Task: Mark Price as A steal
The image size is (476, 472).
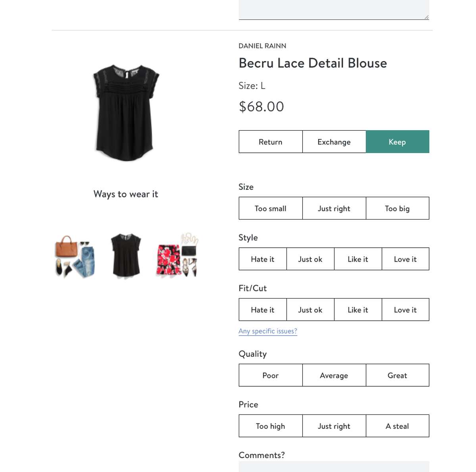Action: pyautogui.click(x=397, y=426)
